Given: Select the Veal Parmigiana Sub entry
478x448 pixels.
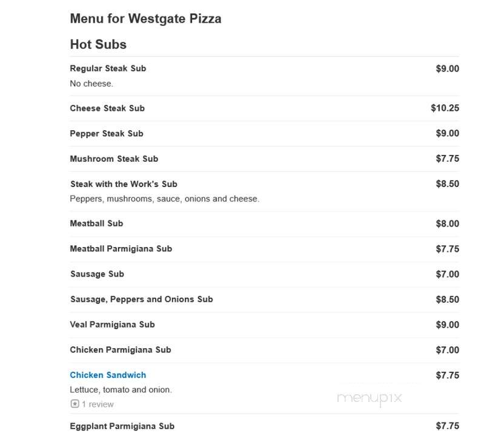Looking at the screenshot, I should pos(113,324).
